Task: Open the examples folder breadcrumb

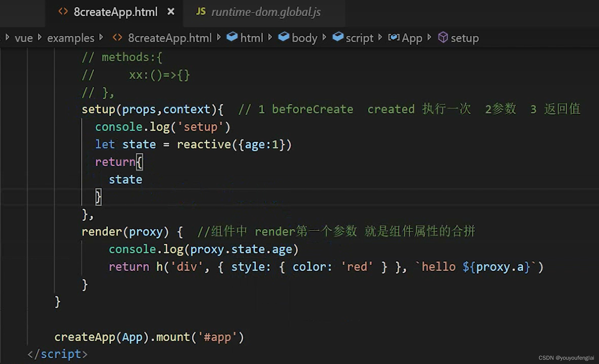Action: (71, 38)
